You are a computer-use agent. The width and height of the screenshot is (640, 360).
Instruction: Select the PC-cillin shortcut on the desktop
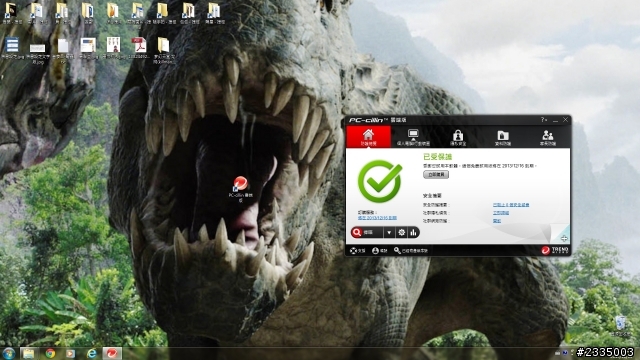pyautogui.click(x=240, y=189)
